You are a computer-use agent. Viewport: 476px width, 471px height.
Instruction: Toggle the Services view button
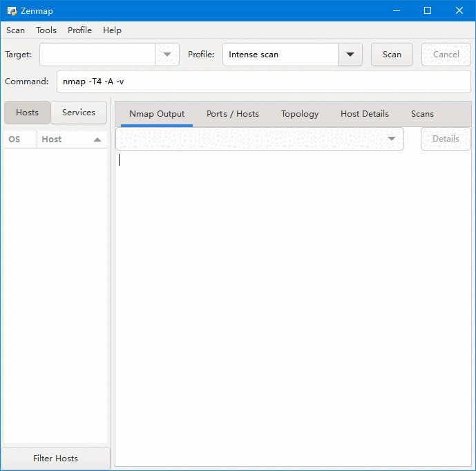[x=79, y=113]
